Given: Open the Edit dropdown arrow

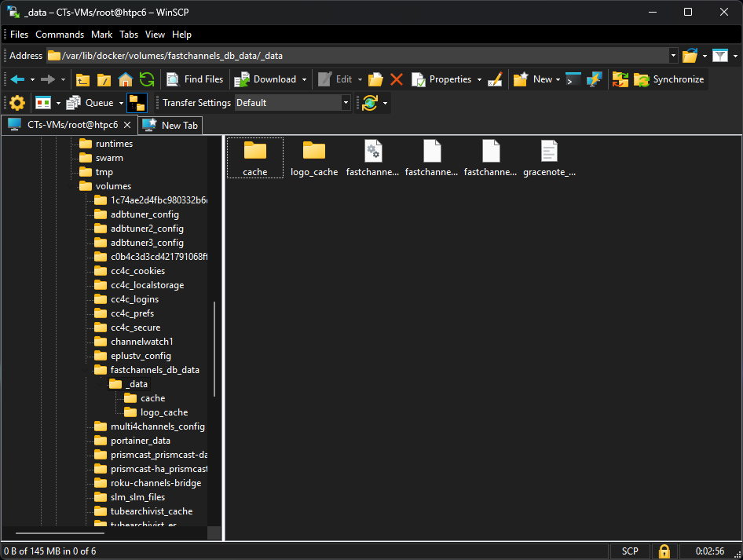Looking at the screenshot, I should [x=360, y=79].
